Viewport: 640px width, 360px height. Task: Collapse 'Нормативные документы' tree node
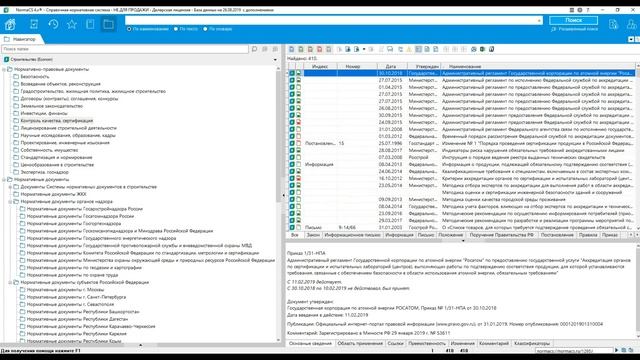4,180
